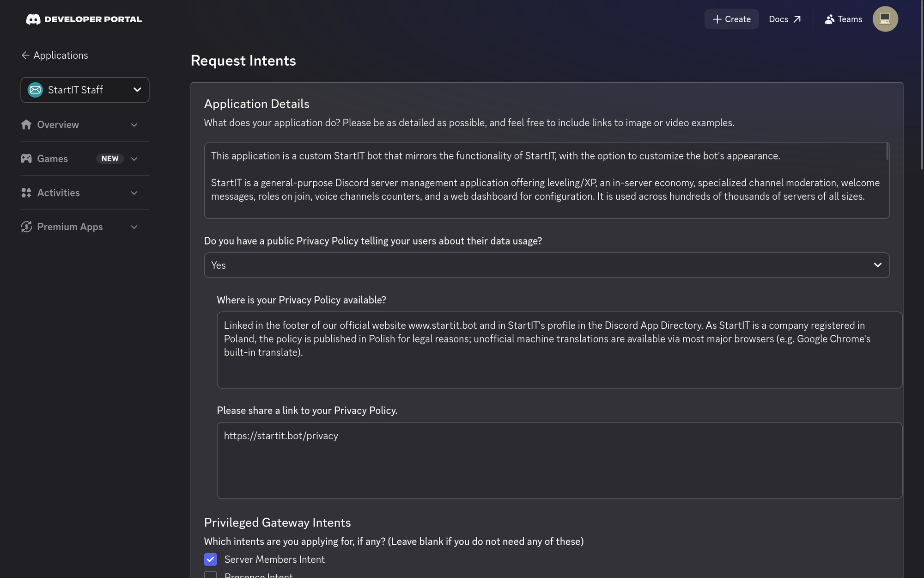This screenshot has width=924, height=578.
Task: Click the Docs external link arrow icon
Action: [x=797, y=19]
